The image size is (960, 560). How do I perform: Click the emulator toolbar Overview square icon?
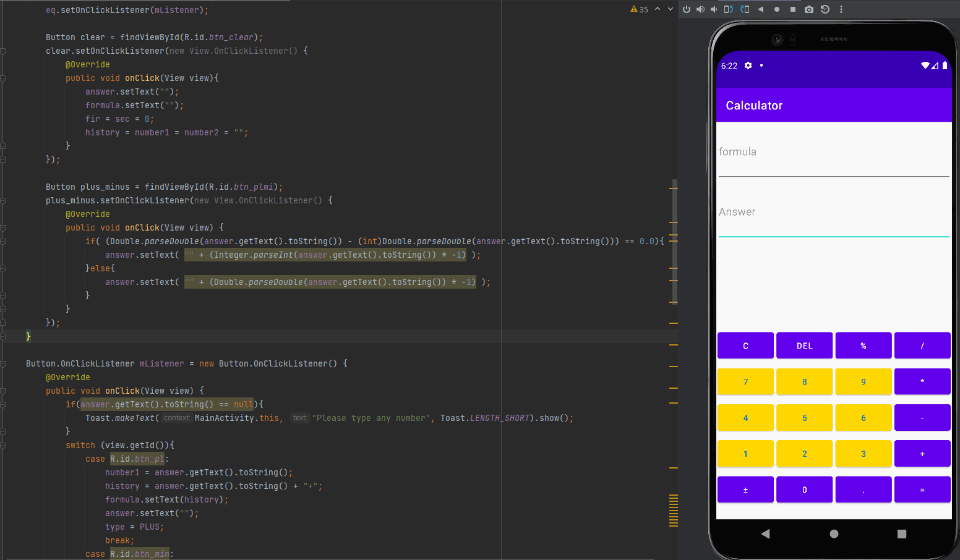tap(793, 9)
